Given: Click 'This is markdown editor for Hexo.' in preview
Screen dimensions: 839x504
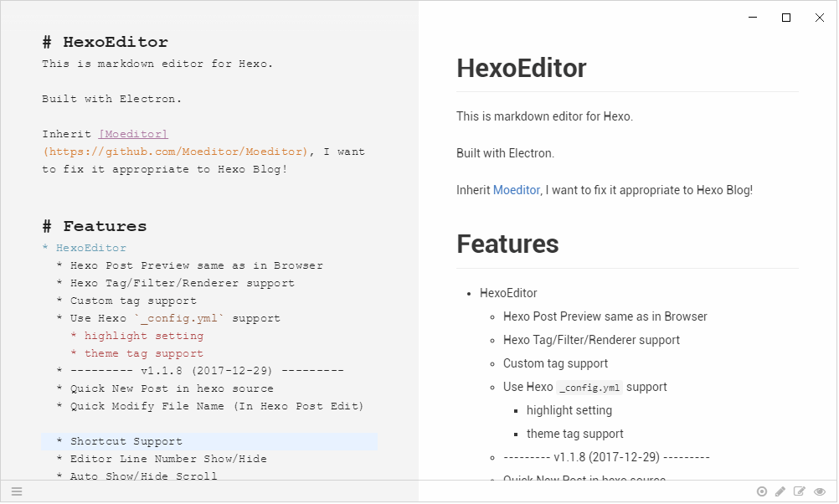Looking at the screenshot, I should (x=544, y=116).
